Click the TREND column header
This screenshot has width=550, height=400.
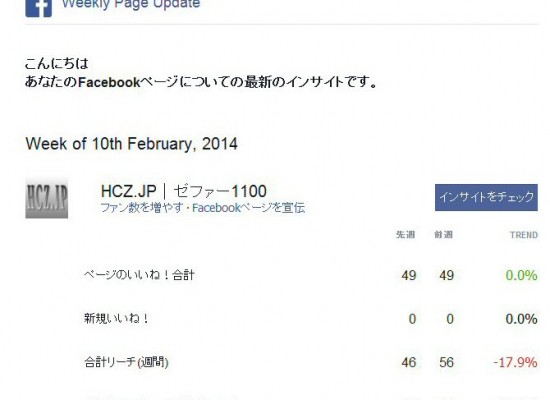point(524,235)
